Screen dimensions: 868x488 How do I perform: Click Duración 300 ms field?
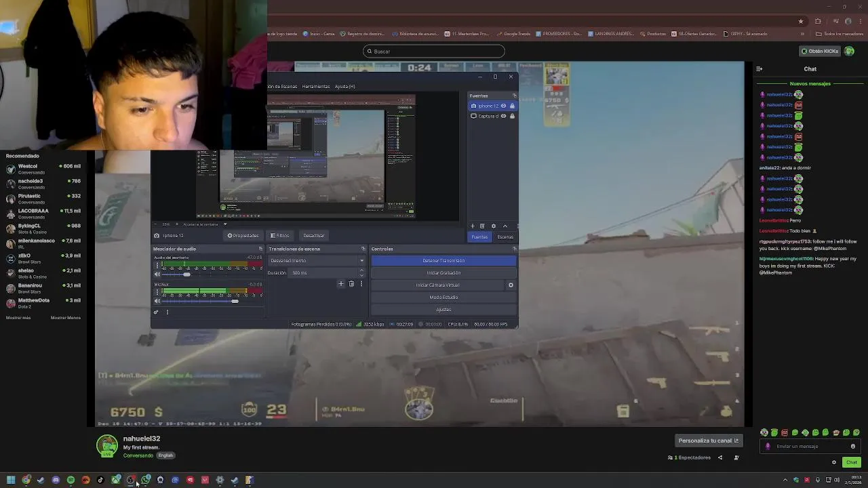click(323, 272)
